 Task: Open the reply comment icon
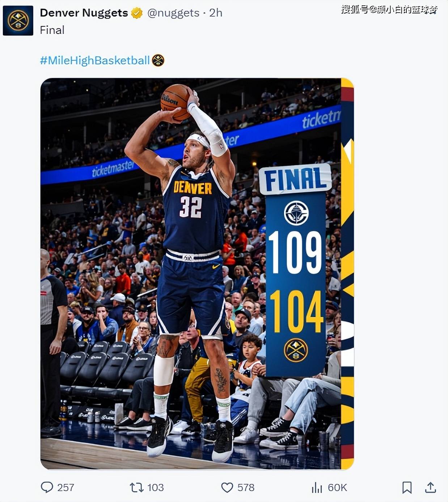[47, 487]
